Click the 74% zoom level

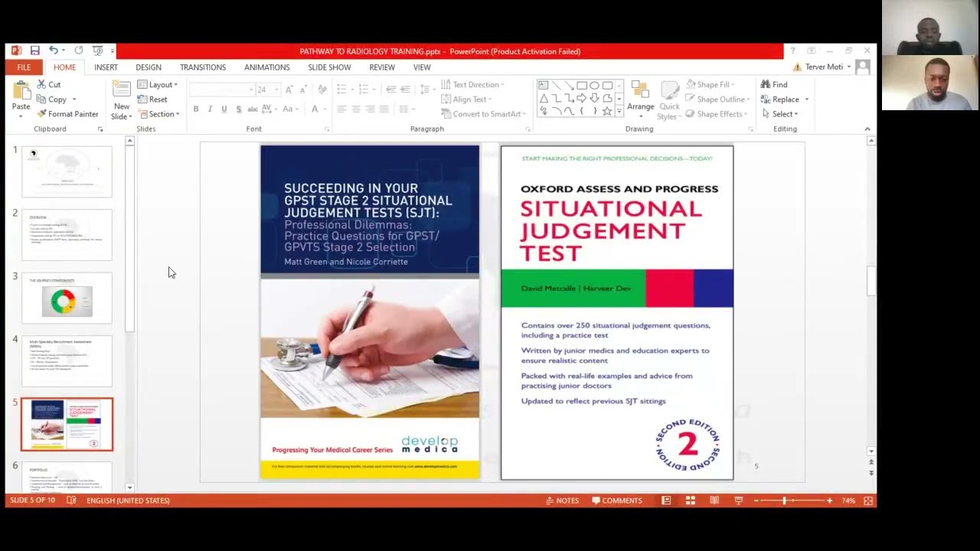848,500
